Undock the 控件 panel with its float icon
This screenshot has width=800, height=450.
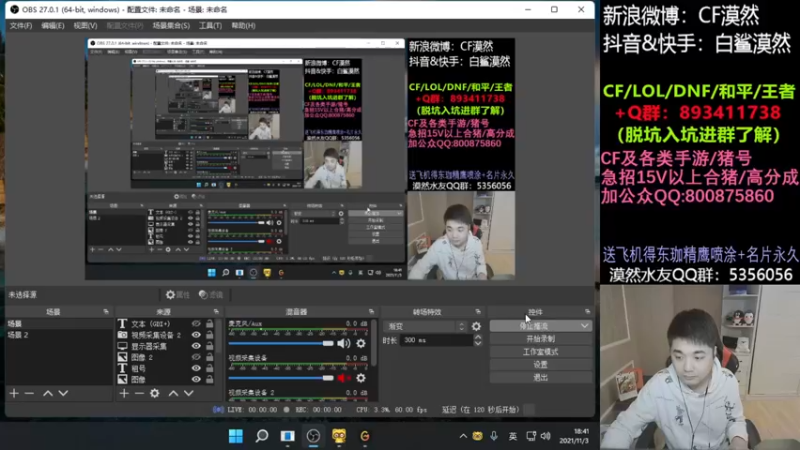pyautogui.click(x=588, y=311)
